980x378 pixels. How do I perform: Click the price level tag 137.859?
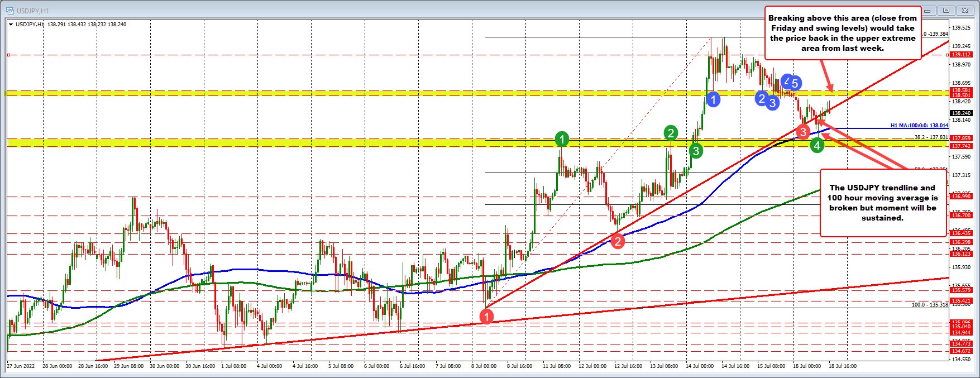click(x=962, y=138)
